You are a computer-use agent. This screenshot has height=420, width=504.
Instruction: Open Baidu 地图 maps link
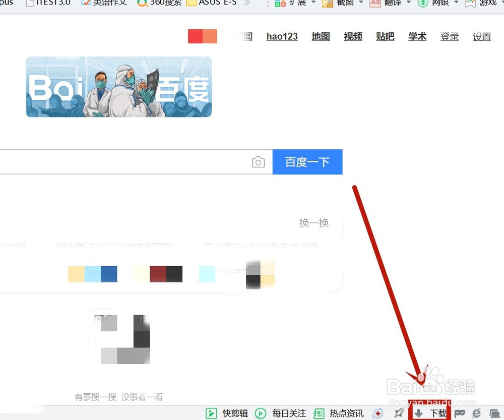coord(321,37)
